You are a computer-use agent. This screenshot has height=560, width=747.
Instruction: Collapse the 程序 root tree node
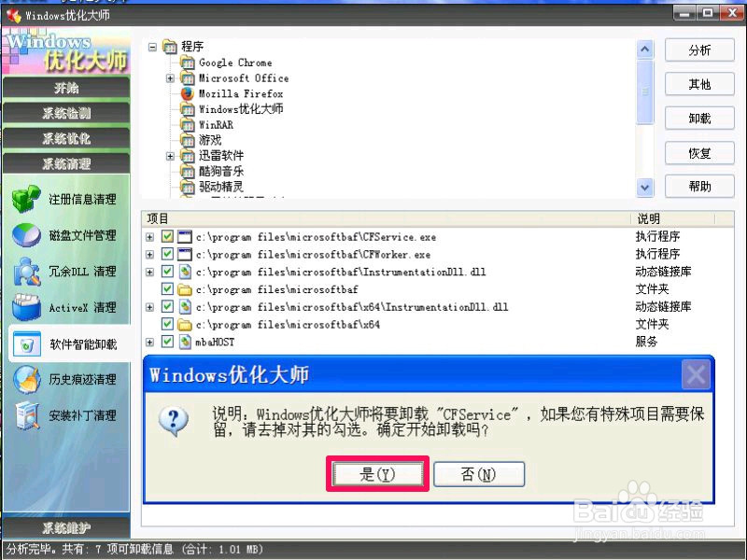coord(152,47)
